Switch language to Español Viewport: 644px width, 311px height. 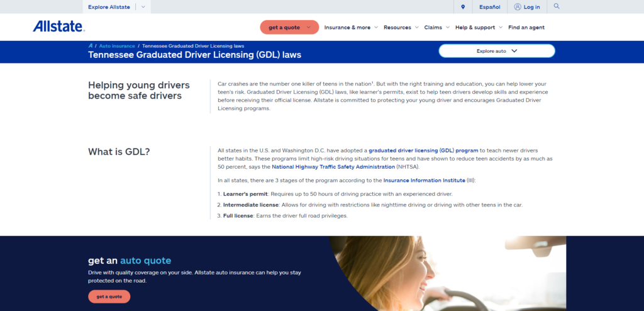point(490,7)
